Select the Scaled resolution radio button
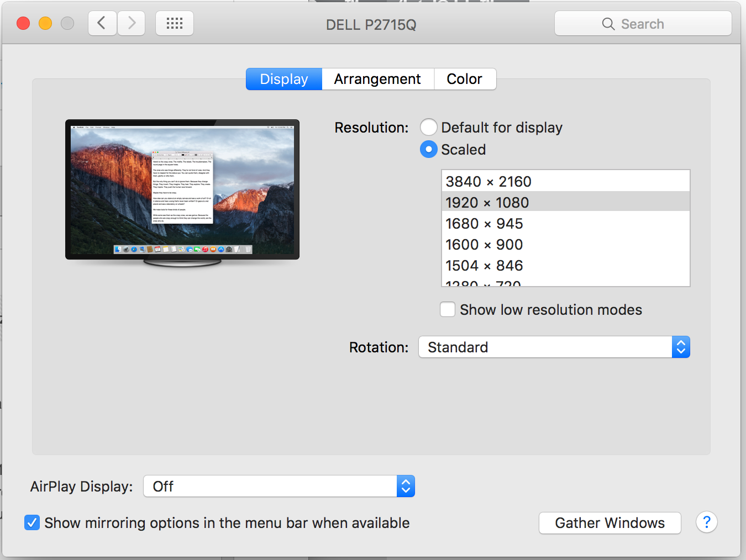The height and width of the screenshot is (560, 746). (x=429, y=150)
